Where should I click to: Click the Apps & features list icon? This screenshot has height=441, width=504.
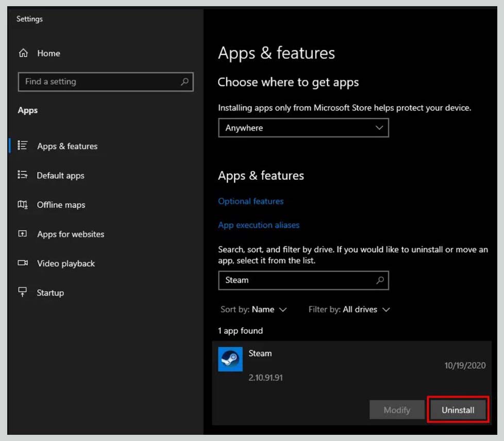tap(23, 146)
